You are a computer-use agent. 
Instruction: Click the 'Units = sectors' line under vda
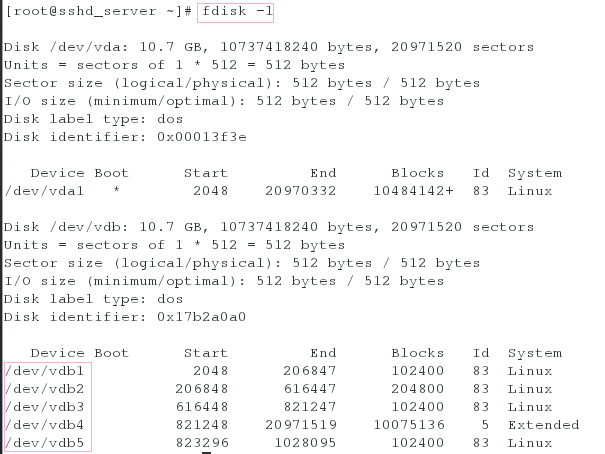[x=174, y=65]
